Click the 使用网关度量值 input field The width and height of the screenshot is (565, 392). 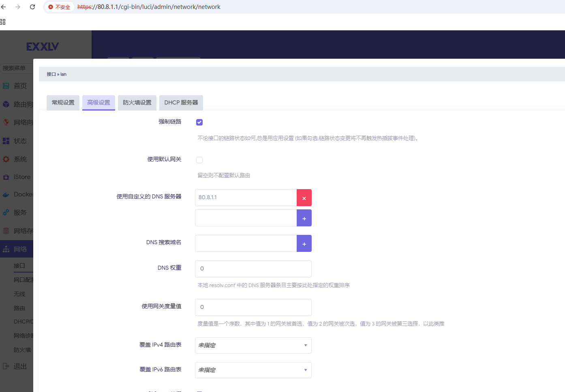pyautogui.click(x=253, y=307)
